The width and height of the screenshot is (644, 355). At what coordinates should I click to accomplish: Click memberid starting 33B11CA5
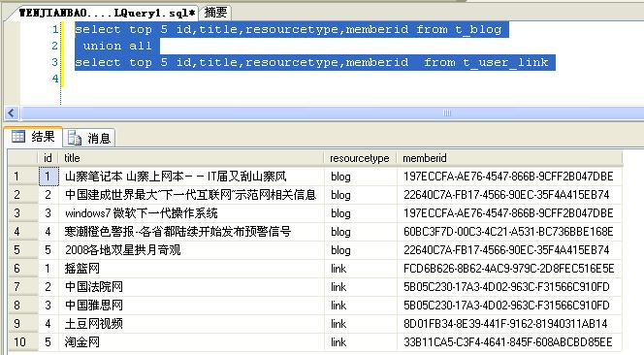pyautogui.click(x=509, y=341)
